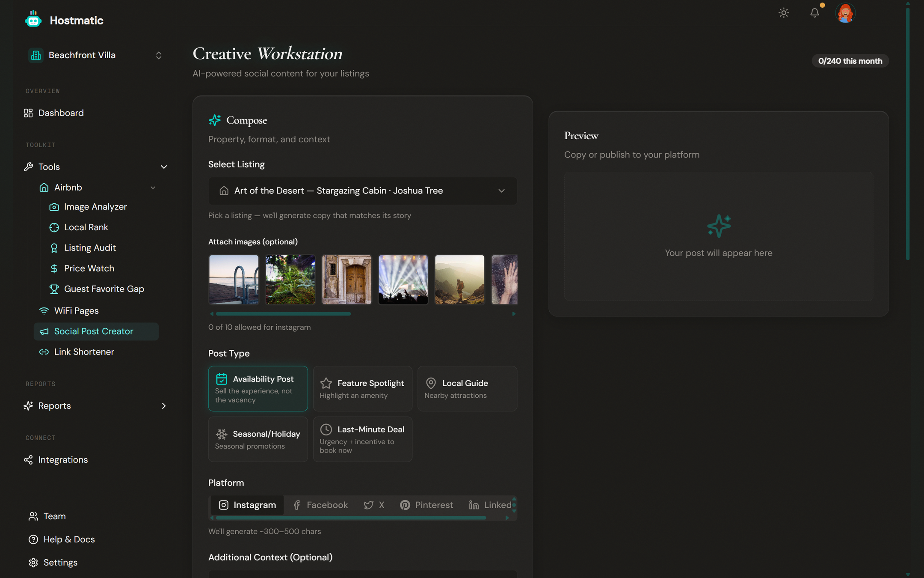Screen dimensions: 924x578
Task: Click the Help & Docs question icon
Action: 33,539
